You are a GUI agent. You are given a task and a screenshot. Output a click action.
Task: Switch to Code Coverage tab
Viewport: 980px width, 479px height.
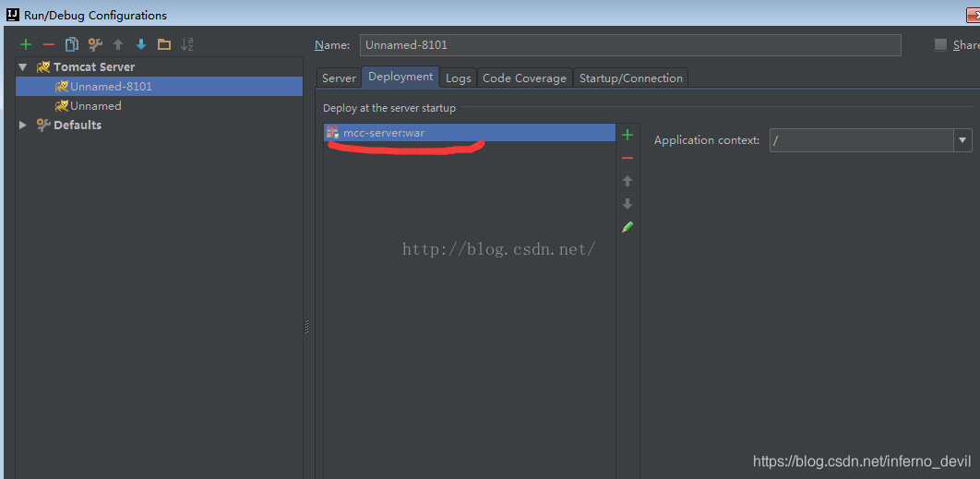[524, 78]
